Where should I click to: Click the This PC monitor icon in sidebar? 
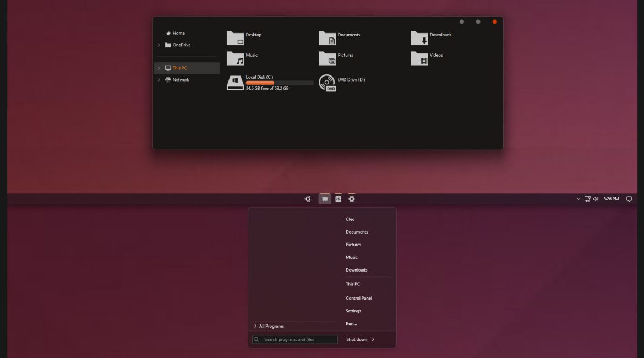coord(168,68)
